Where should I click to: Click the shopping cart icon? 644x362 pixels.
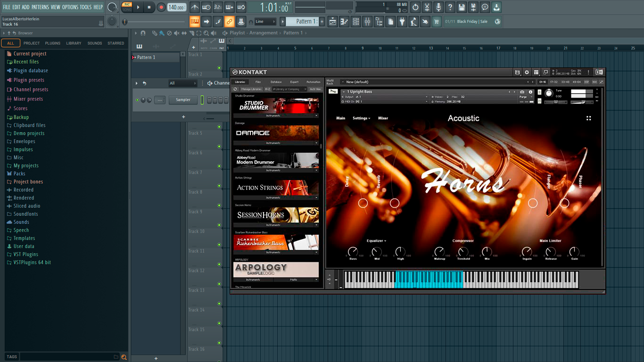pos(437,21)
